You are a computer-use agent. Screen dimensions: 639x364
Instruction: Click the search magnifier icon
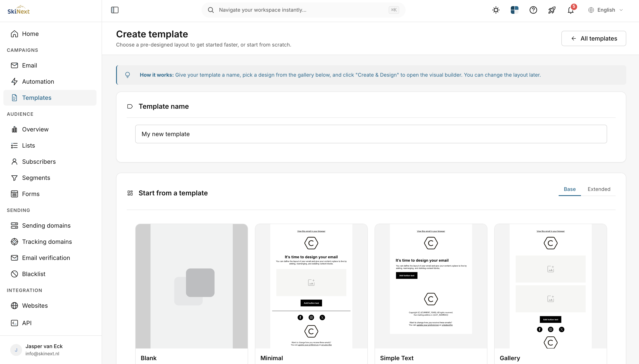click(x=211, y=10)
